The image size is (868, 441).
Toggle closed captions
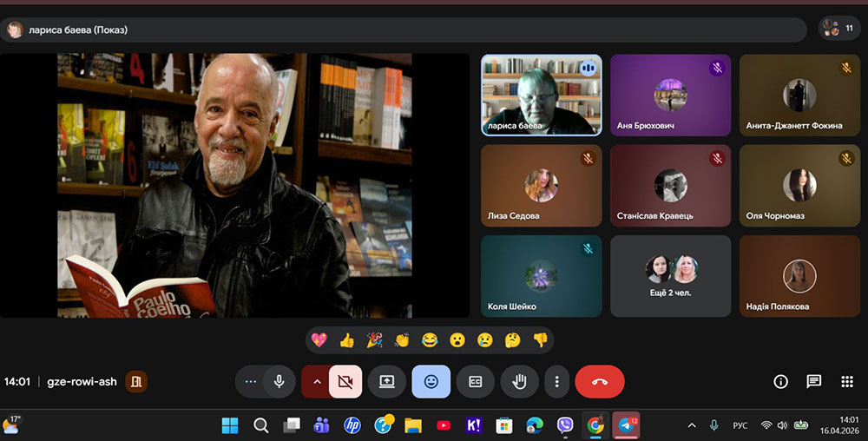[x=475, y=381]
